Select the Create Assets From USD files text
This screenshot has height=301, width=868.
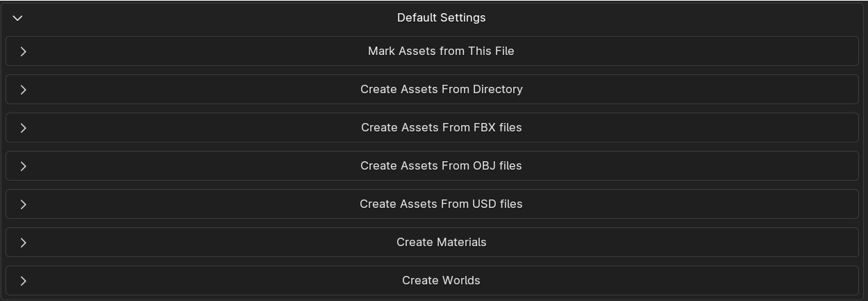point(441,204)
